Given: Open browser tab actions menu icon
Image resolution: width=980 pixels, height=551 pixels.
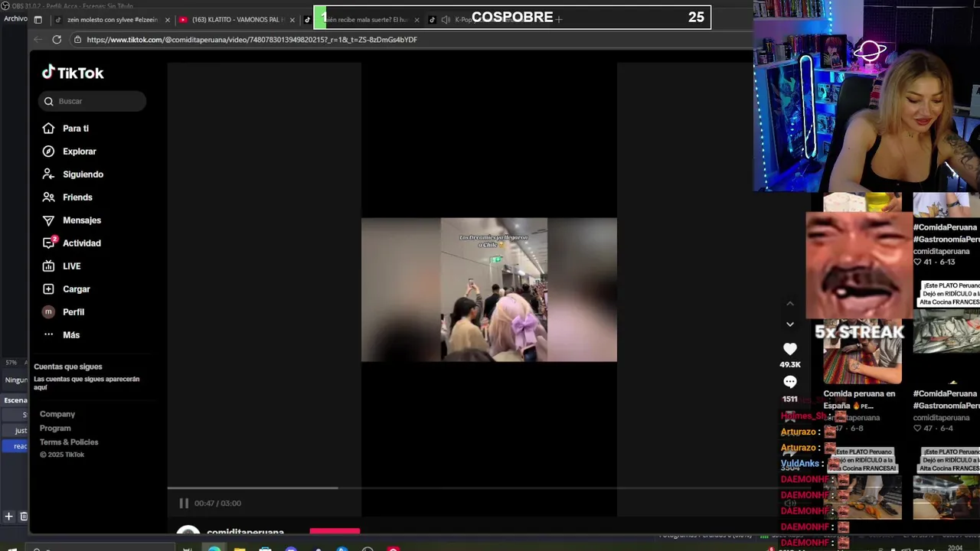Looking at the screenshot, I should (x=38, y=20).
